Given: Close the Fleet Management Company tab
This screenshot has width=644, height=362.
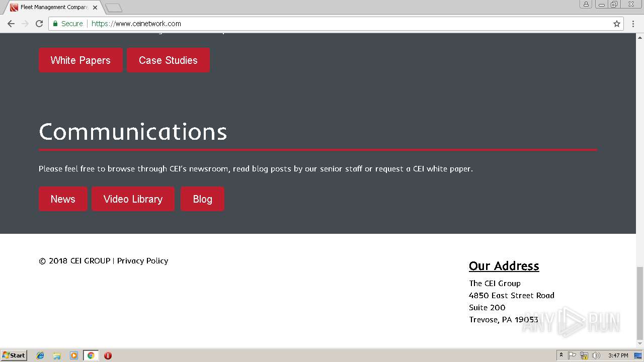Looking at the screenshot, I should point(95,8).
